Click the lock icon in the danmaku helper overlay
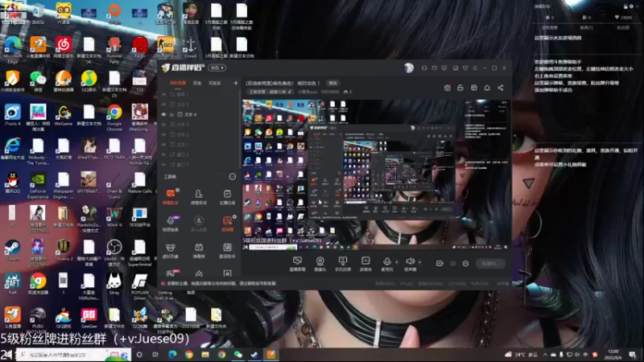This screenshot has width=644, height=362. (625, 6)
